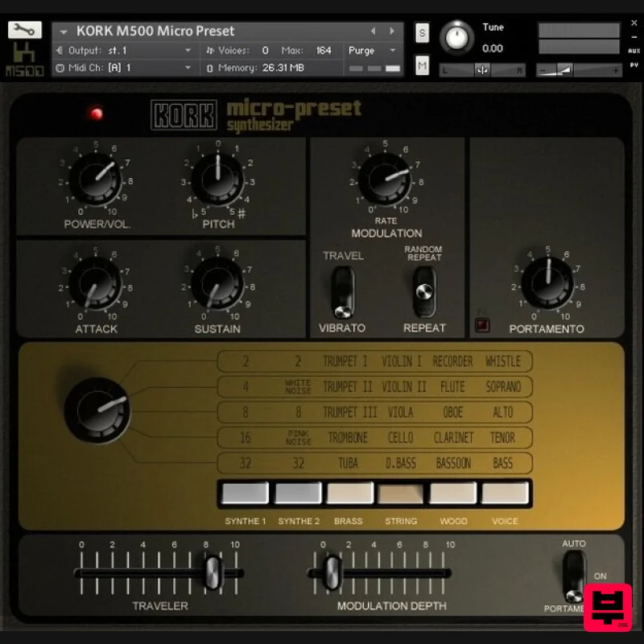Click the SUSTAIN knob
Image resolution: width=644 pixels, height=644 pixels.
217,284
